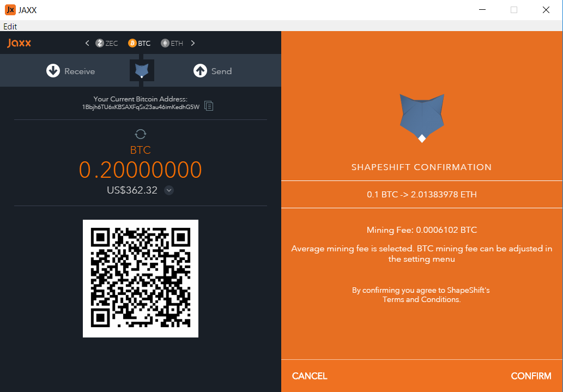This screenshot has height=392, width=563.
Task: Click the Jaxx logo in header
Action: coord(19,43)
